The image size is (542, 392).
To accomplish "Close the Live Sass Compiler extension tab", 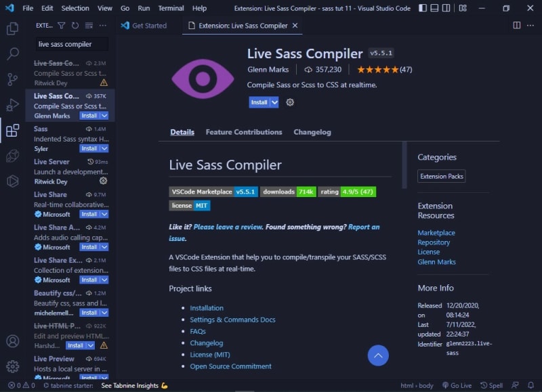I will [295, 26].
